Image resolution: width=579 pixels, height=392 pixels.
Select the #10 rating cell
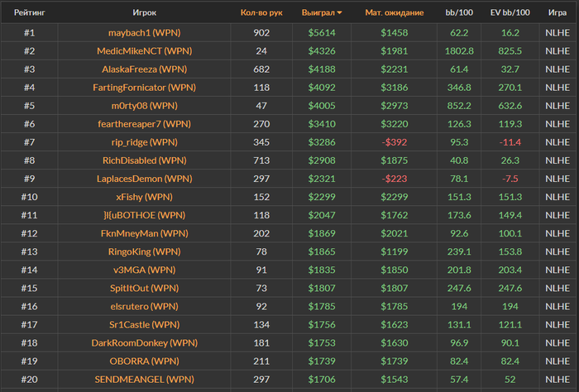tap(30, 197)
